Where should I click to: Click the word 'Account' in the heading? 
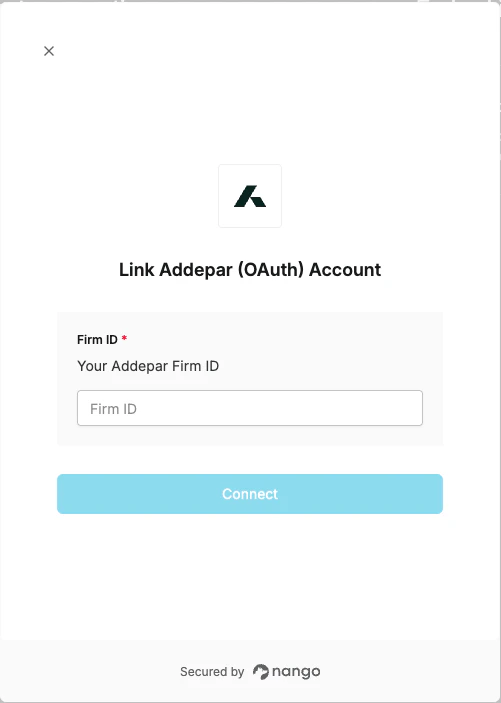click(345, 270)
